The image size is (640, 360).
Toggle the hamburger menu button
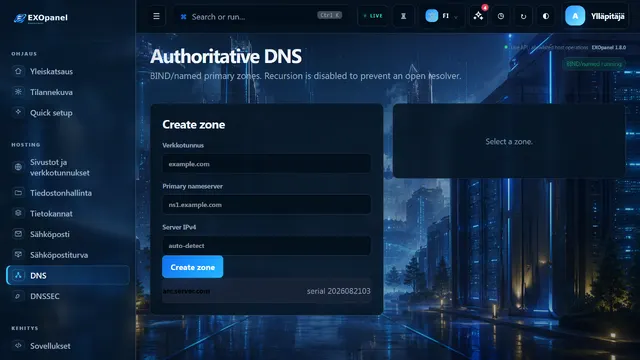point(156,16)
